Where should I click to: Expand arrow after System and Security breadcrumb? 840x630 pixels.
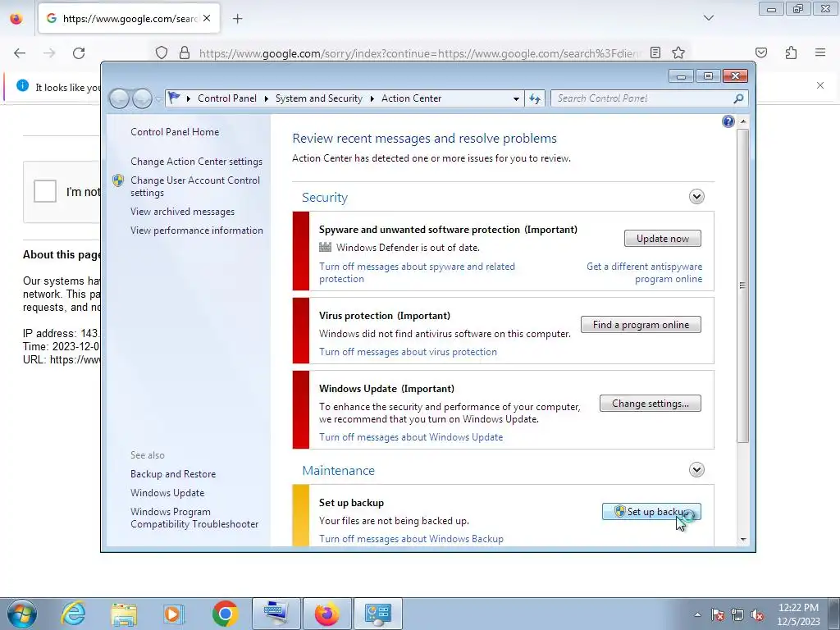(x=372, y=98)
